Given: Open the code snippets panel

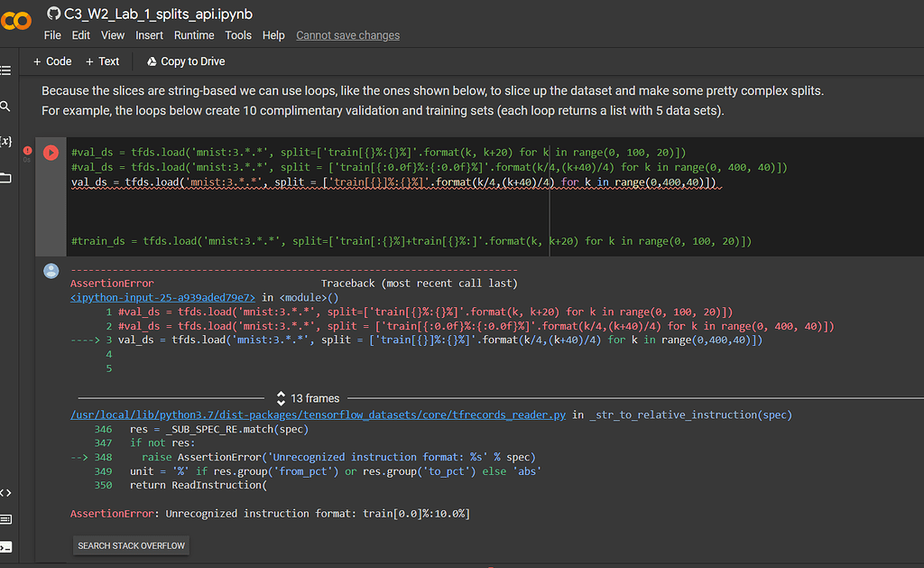Looking at the screenshot, I should click(5, 492).
